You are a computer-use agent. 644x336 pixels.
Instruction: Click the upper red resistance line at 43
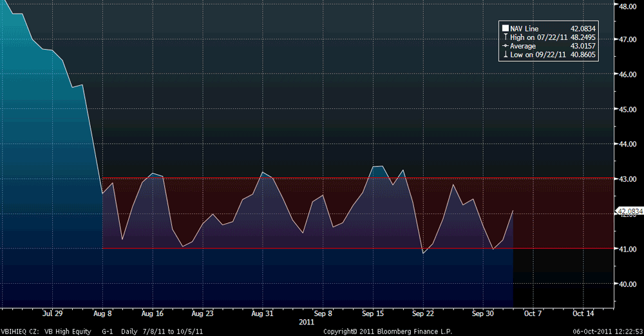[x=357, y=178]
